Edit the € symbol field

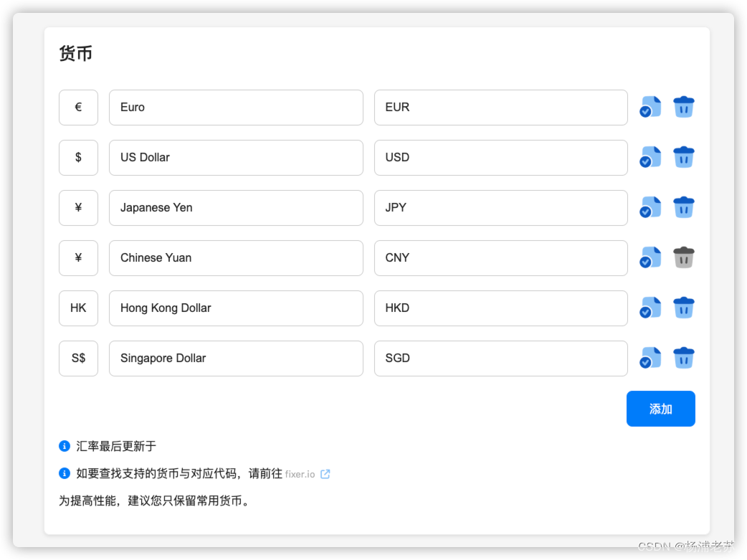[79, 108]
